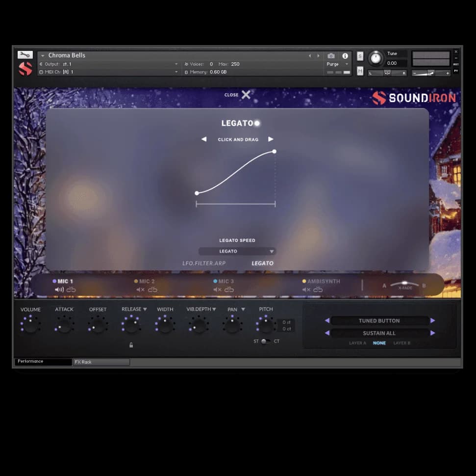This screenshot has width=476, height=476.
Task: Open the LFO.FILTER.ARP page
Action: tap(204, 264)
